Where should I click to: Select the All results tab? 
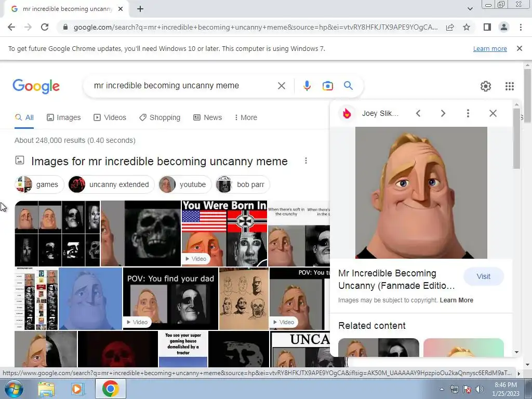[24, 117]
